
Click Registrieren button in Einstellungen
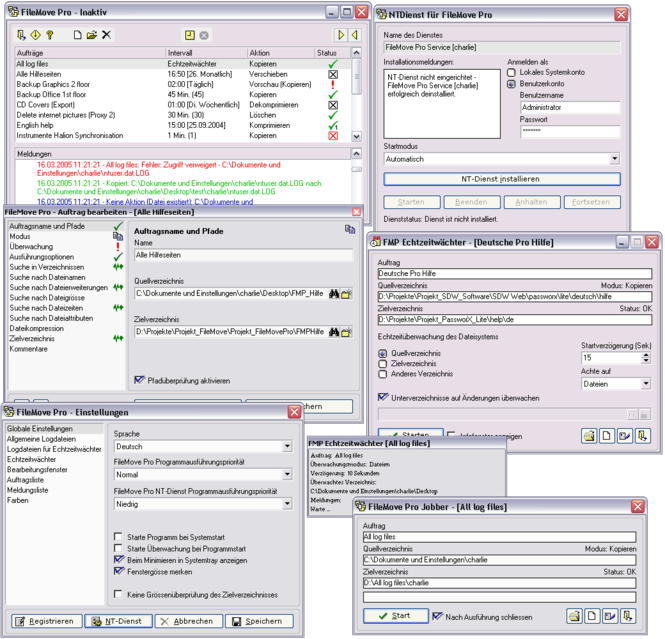(46, 621)
